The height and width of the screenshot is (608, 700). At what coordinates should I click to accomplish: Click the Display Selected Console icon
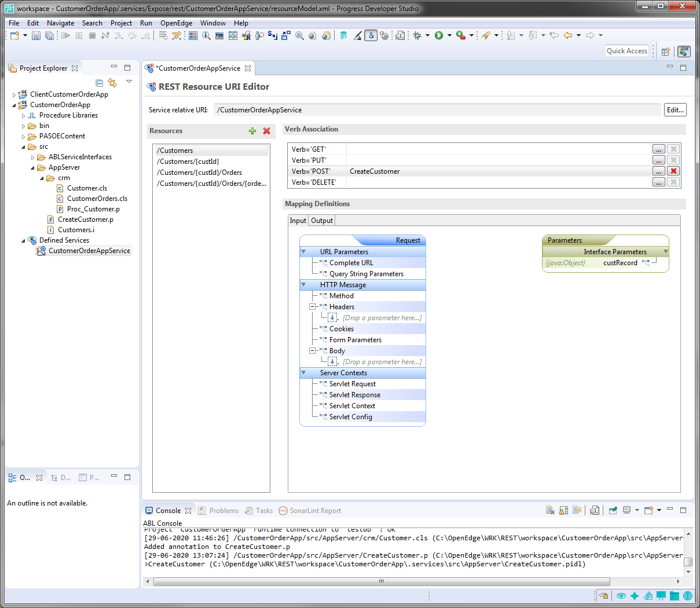pyautogui.click(x=626, y=510)
